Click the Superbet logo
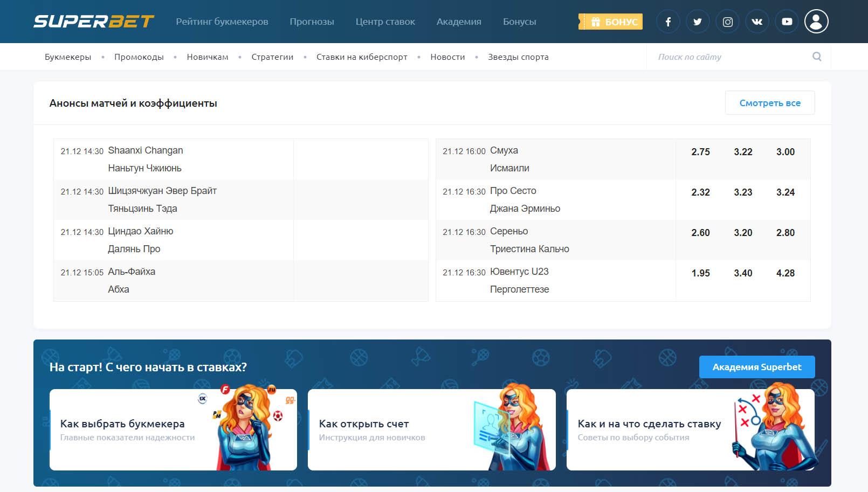This screenshot has width=868, height=492. pyautogui.click(x=94, y=22)
